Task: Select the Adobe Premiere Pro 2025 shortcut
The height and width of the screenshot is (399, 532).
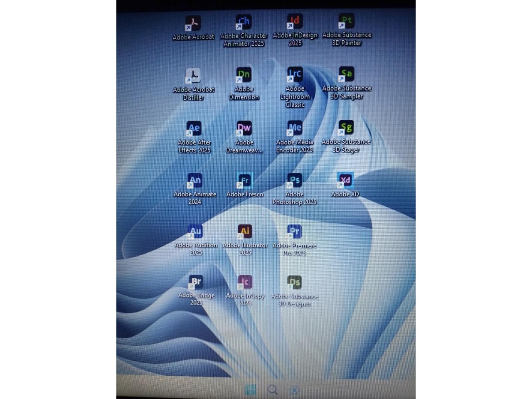Action: (294, 232)
